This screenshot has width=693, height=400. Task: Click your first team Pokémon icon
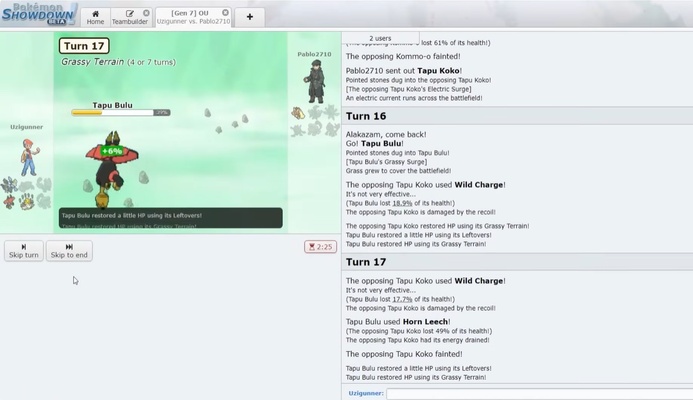coord(9,184)
